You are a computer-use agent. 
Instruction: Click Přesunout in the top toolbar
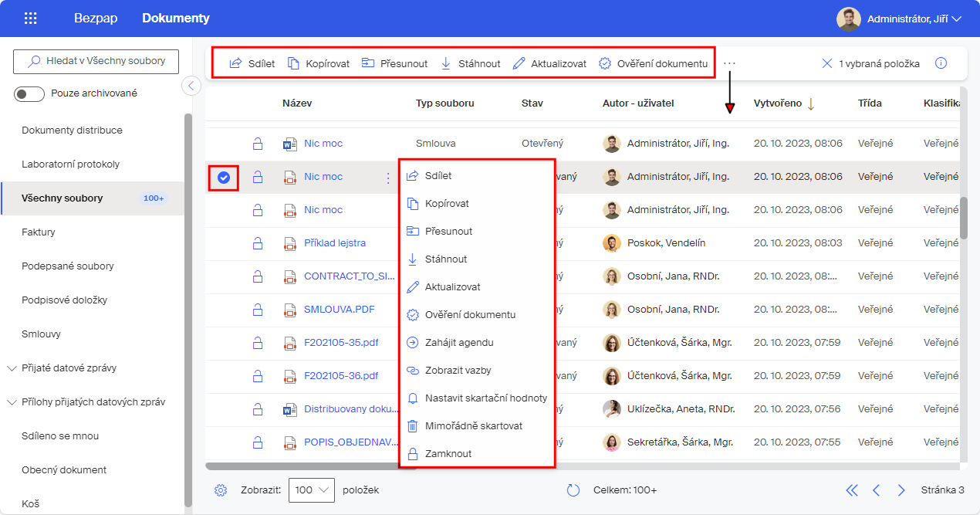pyautogui.click(x=394, y=63)
